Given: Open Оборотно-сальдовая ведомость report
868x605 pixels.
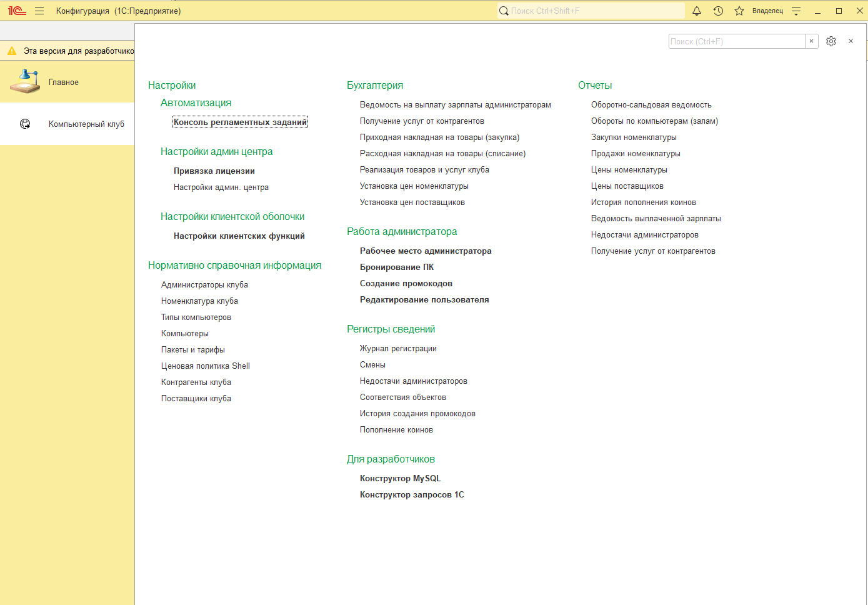Looking at the screenshot, I should 651,105.
